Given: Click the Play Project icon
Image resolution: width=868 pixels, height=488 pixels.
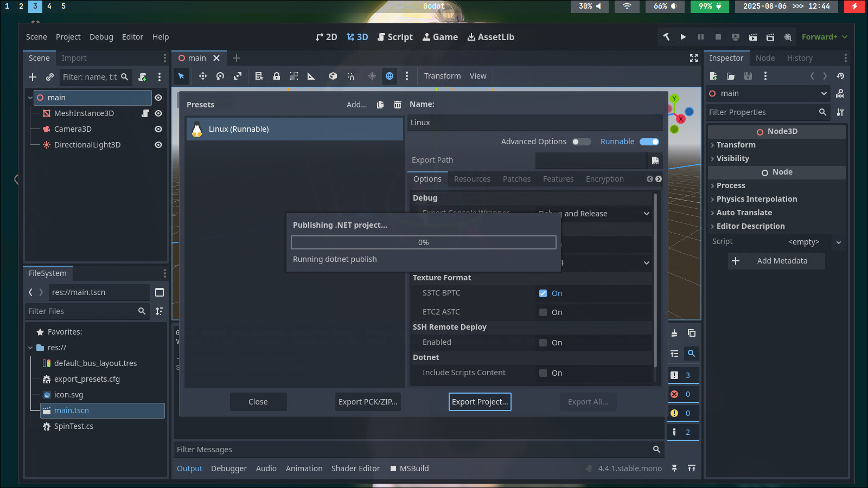Looking at the screenshot, I should pyautogui.click(x=683, y=37).
